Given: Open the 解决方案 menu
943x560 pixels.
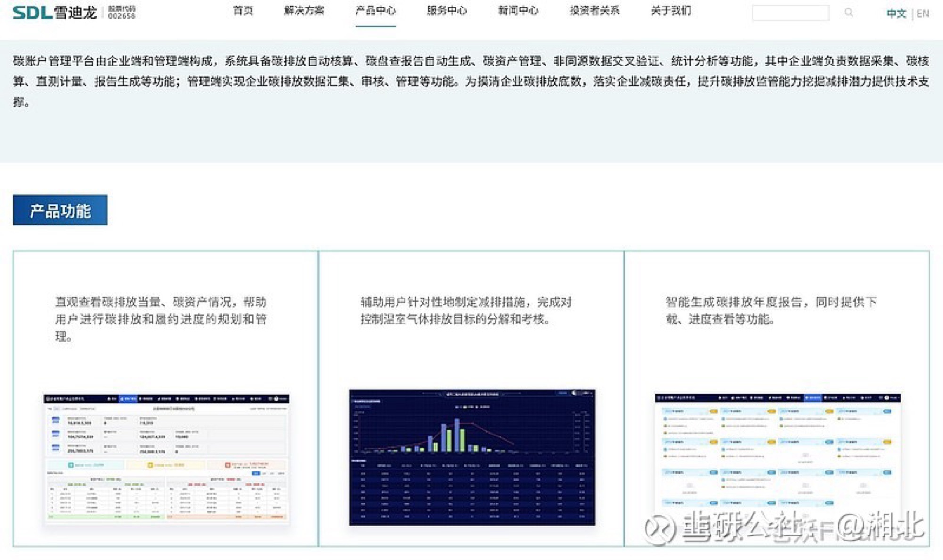Looking at the screenshot, I should coord(304,10).
